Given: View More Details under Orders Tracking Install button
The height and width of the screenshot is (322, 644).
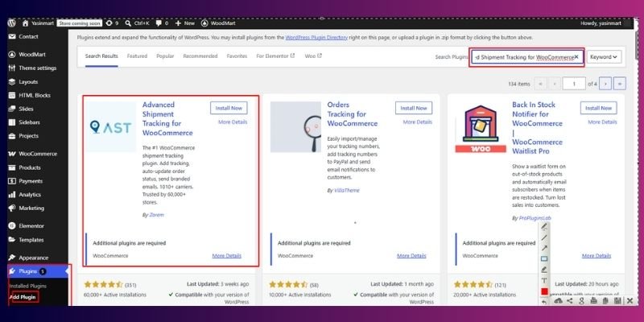Looking at the screenshot, I should [x=418, y=122].
